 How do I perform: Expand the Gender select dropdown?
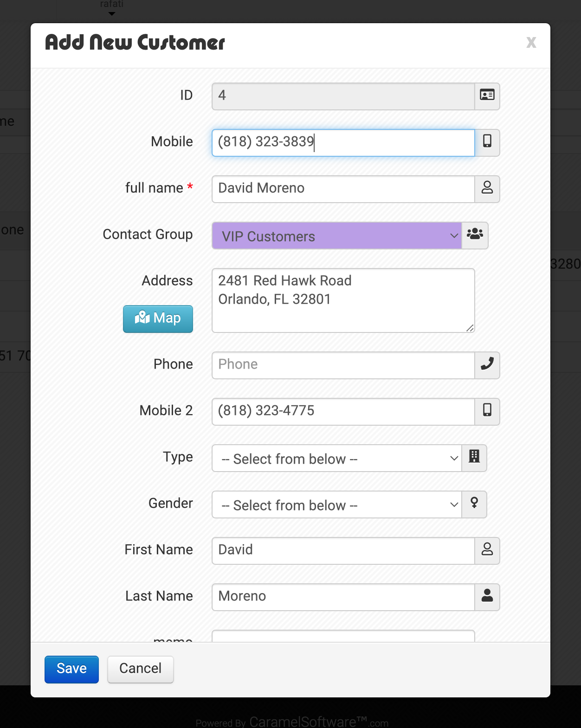pyautogui.click(x=337, y=504)
